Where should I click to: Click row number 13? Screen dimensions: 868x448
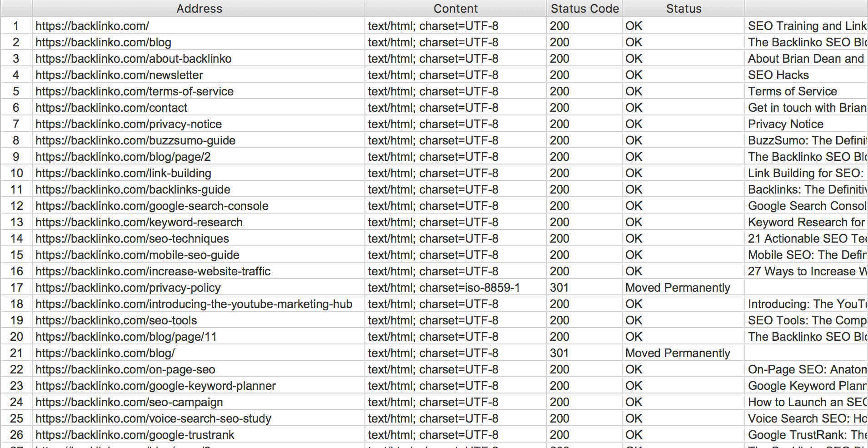(16, 222)
